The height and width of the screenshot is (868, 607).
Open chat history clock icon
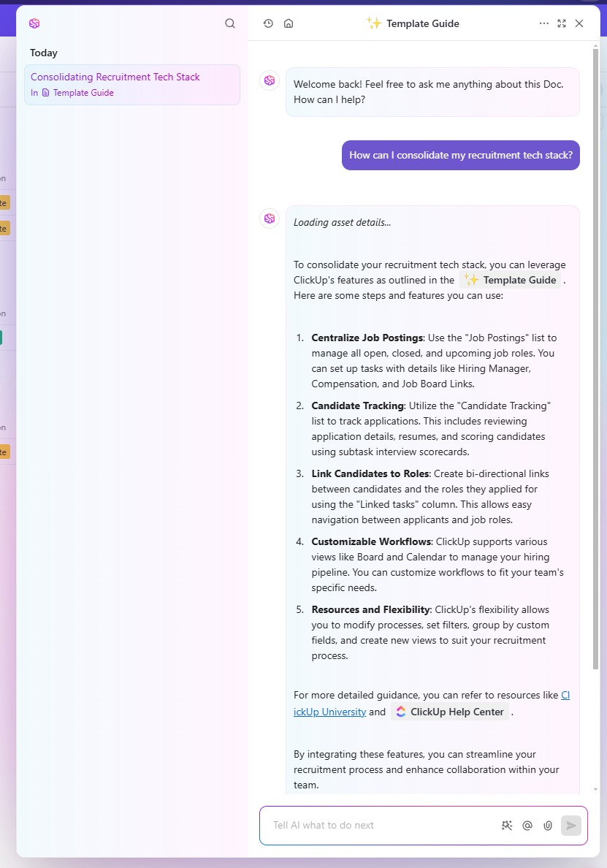click(268, 23)
